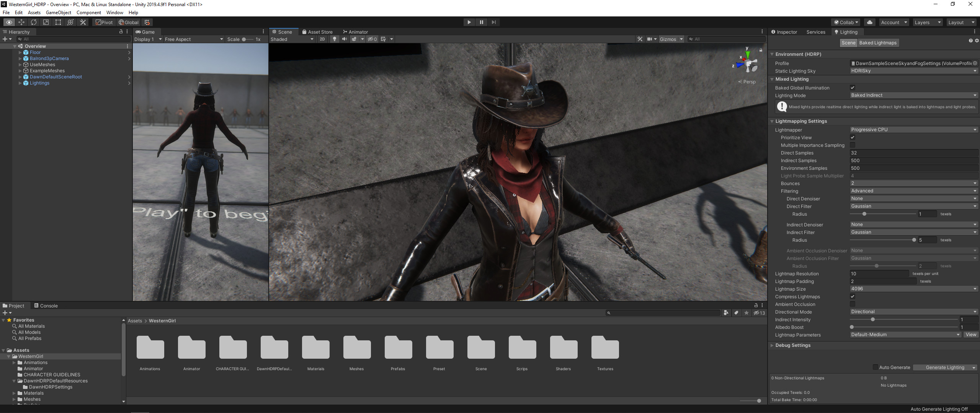Open Shaded draw mode dropdown
Image resolution: width=980 pixels, height=413 pixels.
coord(292,39)
